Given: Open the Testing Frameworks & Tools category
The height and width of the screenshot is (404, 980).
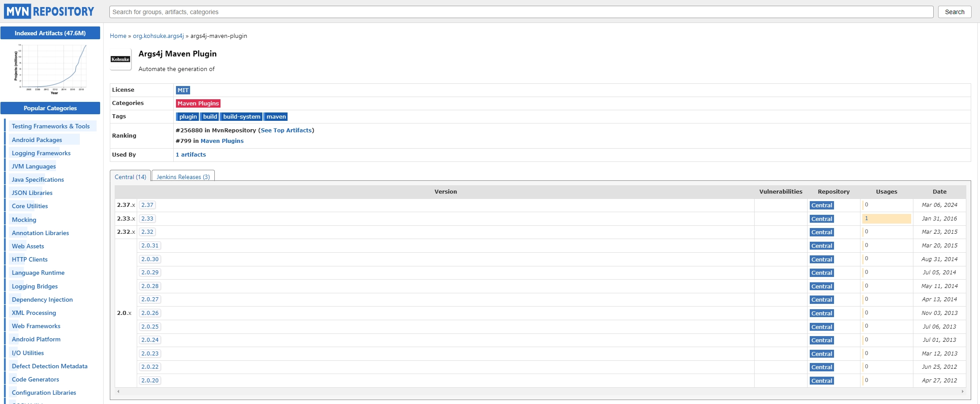Looking at the screenshot, I should tap(51, 126).
